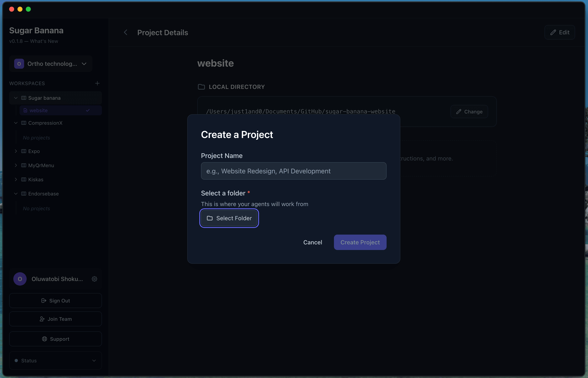Click the back arrow beside Project Details
The width and height of the screenshot is (588, 378).
(x=126, y=32)
